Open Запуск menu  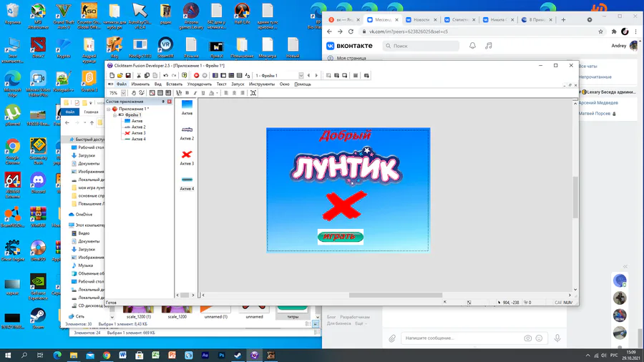coord(238,84)
